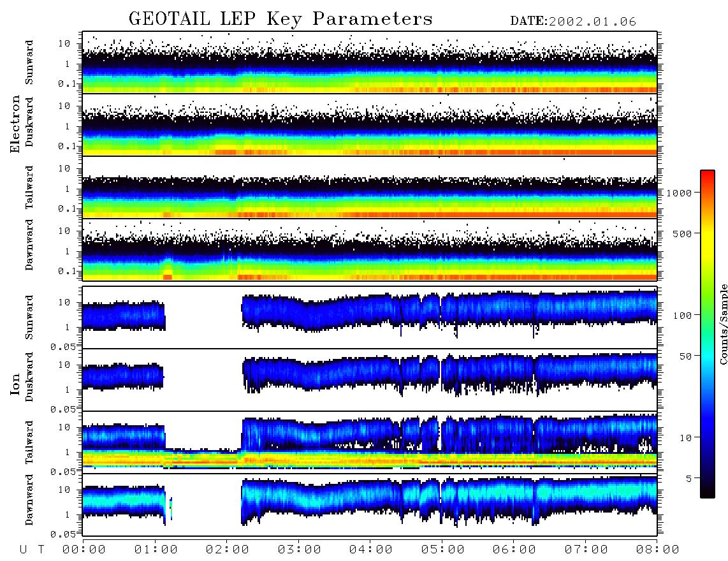Screen dimensions: 728x561
Task: Click the rainbow Counts/Sample color bar
Action: click(x=707, y=334)
